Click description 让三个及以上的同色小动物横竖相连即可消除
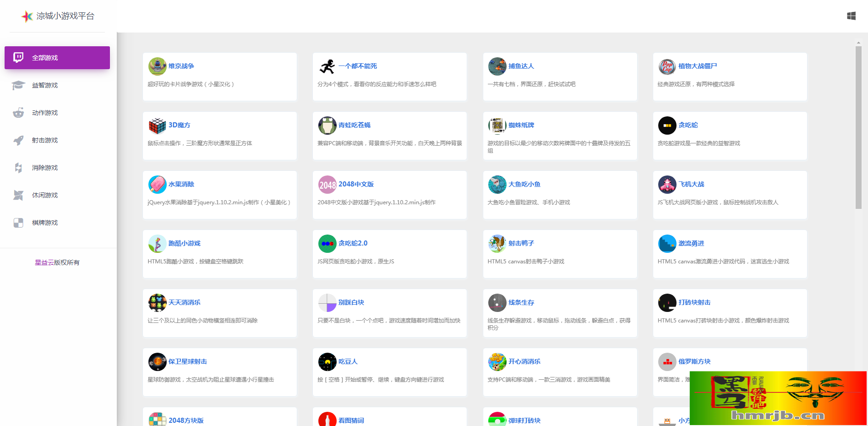868x426 pixels. click(202, 321)
